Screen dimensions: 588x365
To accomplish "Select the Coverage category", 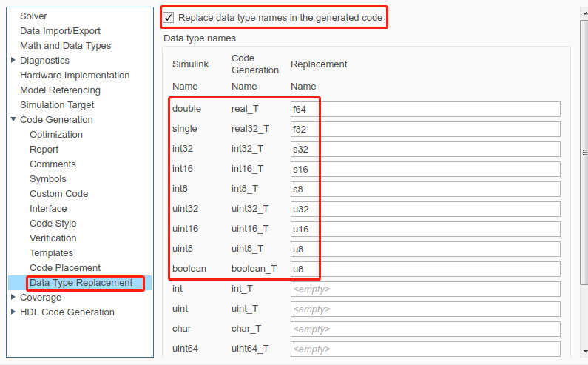I will click(x=41, y=298).
